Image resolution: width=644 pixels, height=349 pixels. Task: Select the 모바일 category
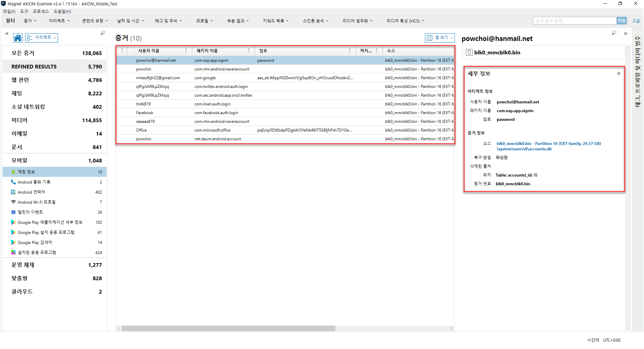(x=55, y=160)
